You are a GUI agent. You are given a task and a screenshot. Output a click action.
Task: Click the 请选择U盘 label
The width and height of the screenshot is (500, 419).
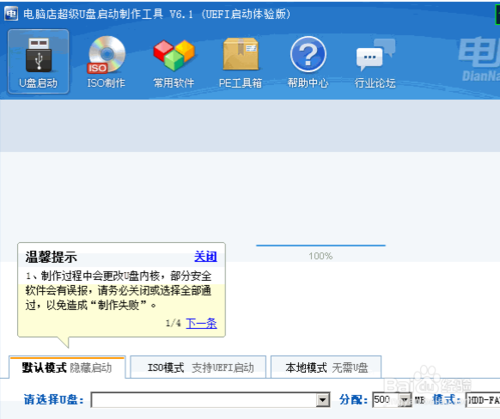[54, 399]
